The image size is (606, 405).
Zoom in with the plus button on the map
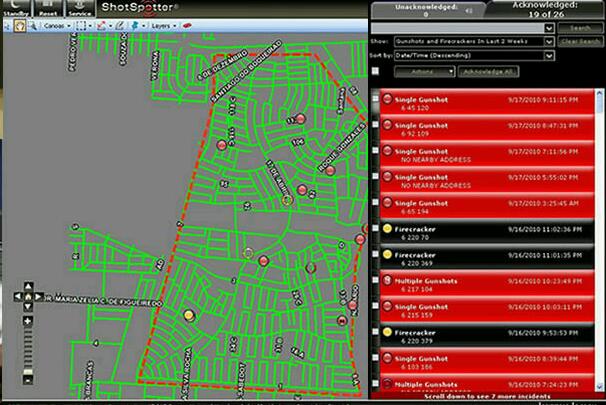click(x=28, y=321)
